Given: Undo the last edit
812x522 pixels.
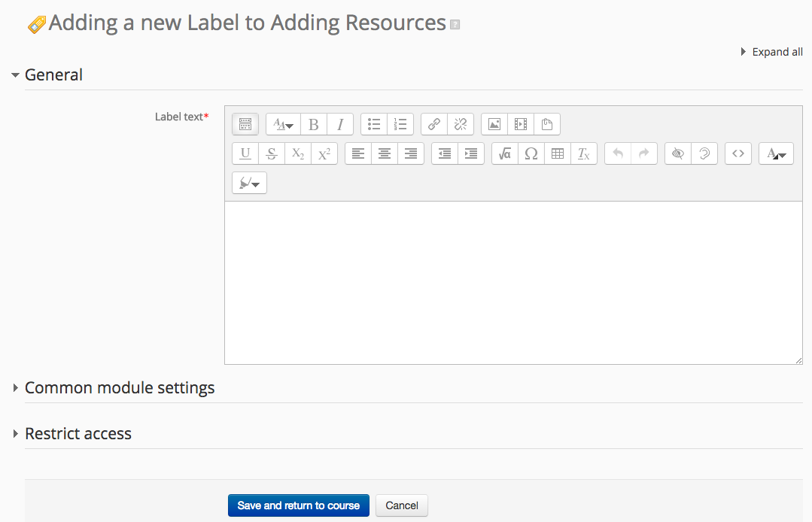Looking at the screenshot, I should (618, 153).
